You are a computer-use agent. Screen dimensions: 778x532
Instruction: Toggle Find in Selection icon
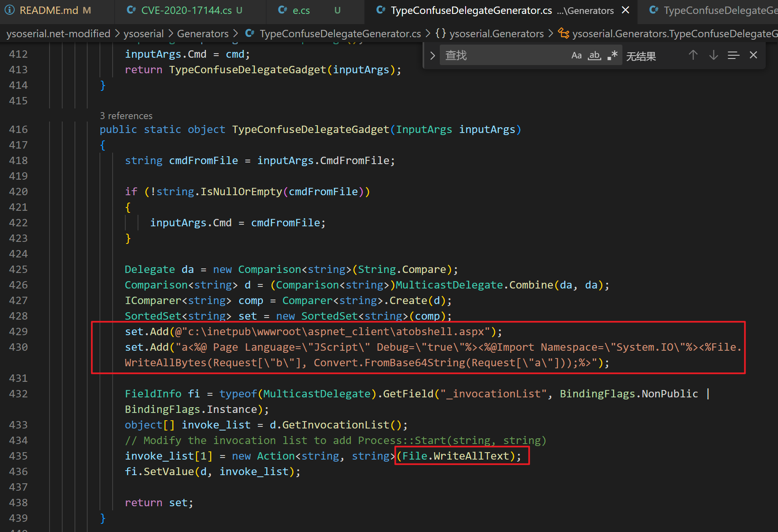click(x=733, y=55)
